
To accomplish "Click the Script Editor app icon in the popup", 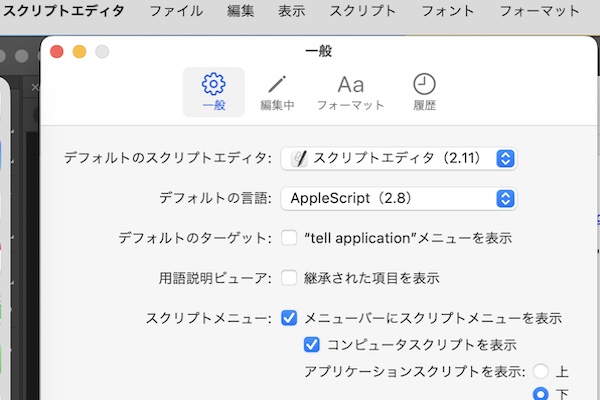I will (x=299, y=158).
